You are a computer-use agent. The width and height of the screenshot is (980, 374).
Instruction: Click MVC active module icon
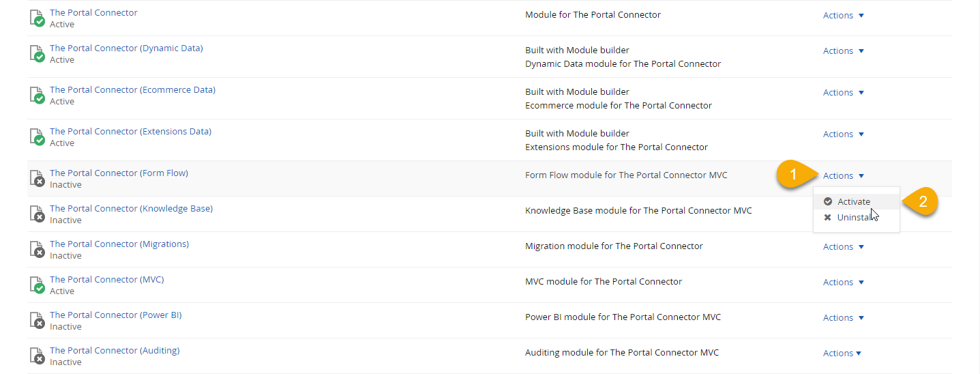(x=38, y=285)
